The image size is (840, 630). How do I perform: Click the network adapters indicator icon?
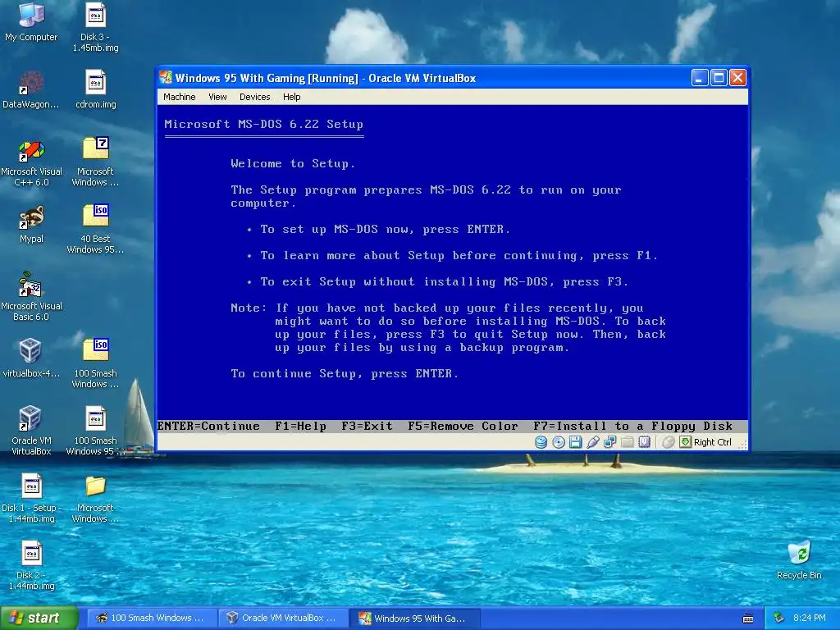[609, 442]
